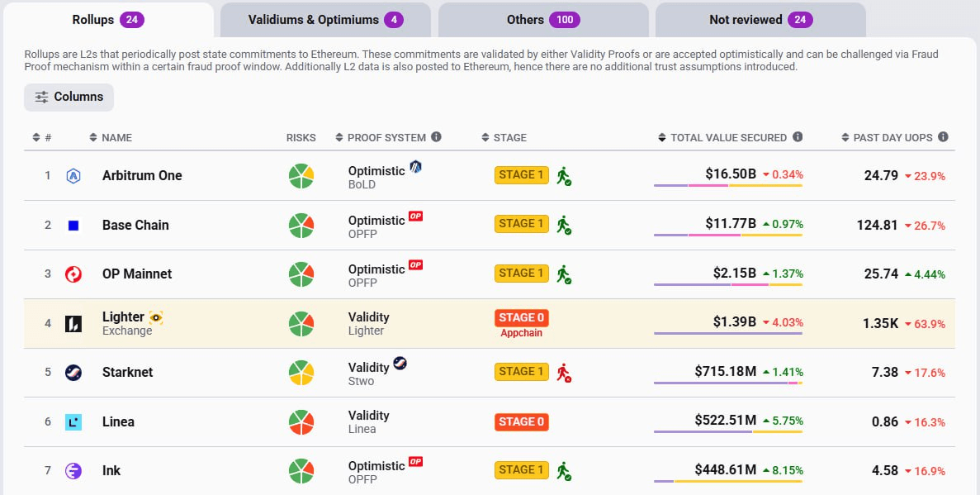980x495 pixels.
Task: Open the Others tab
Action: 542,20
